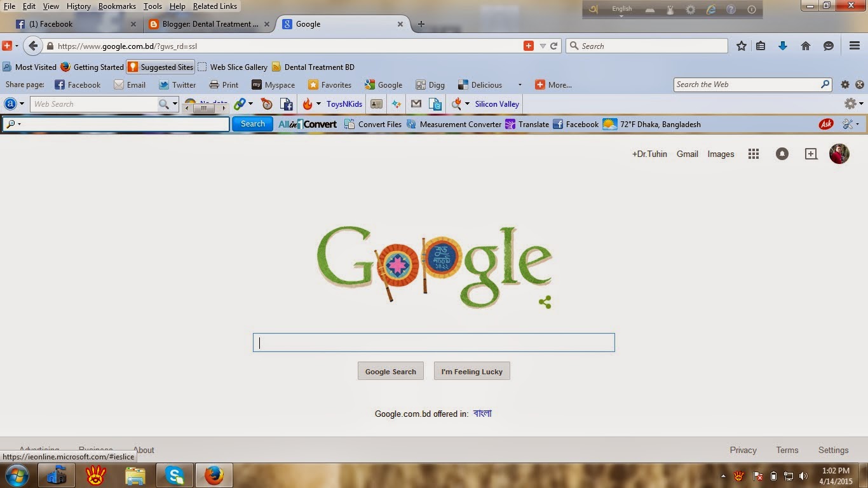Reload the page with the refresh icon

tap(554, 46)
